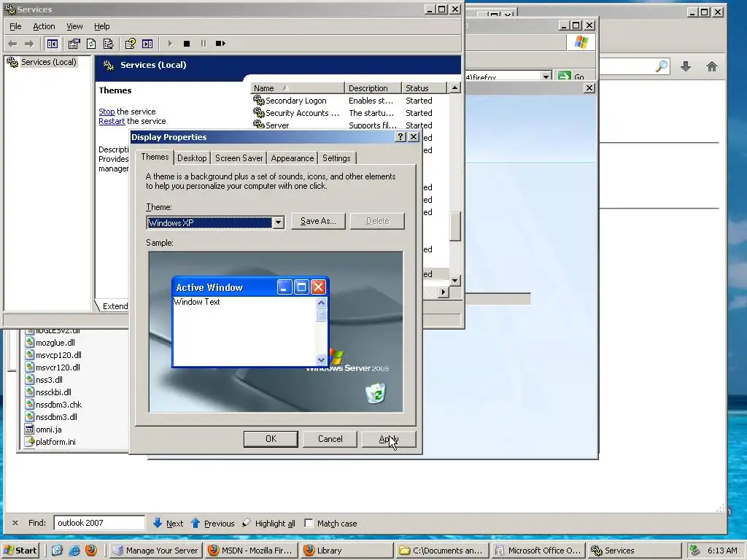Click services list horizontal scroll right arrow

click(444, 292)
